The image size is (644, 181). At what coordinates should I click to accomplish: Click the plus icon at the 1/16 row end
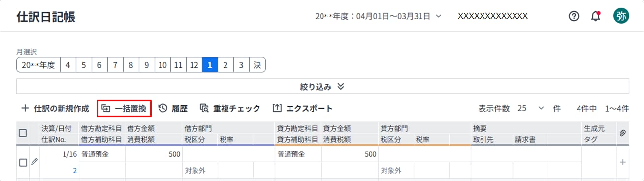pos(622,162)
